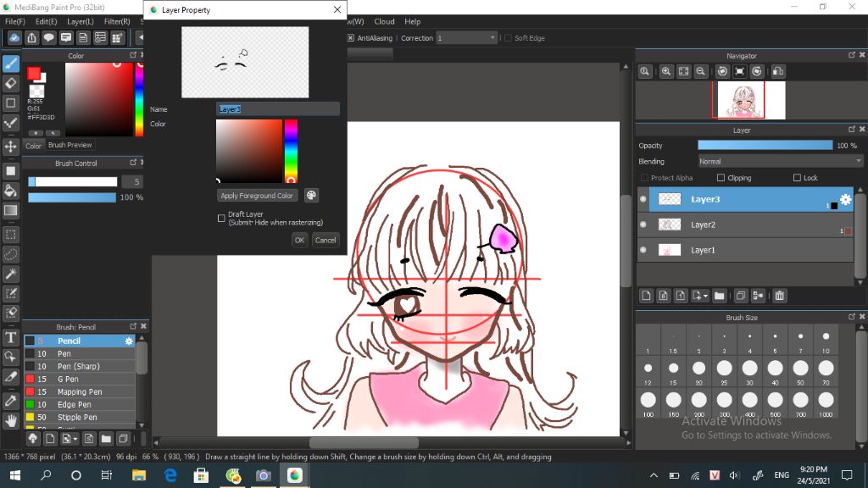Select the Eyedropper tool
The height and width of the screenshot is (488, 868).
10,401
